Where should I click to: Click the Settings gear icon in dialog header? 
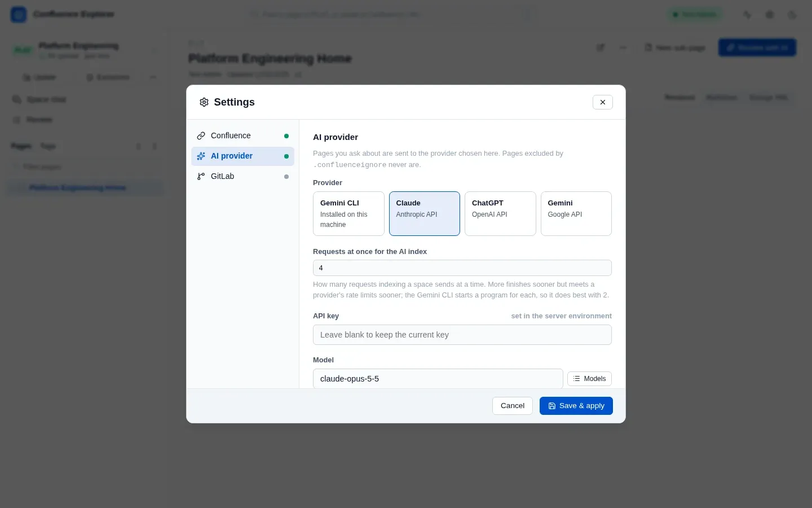tap(204, 102)
